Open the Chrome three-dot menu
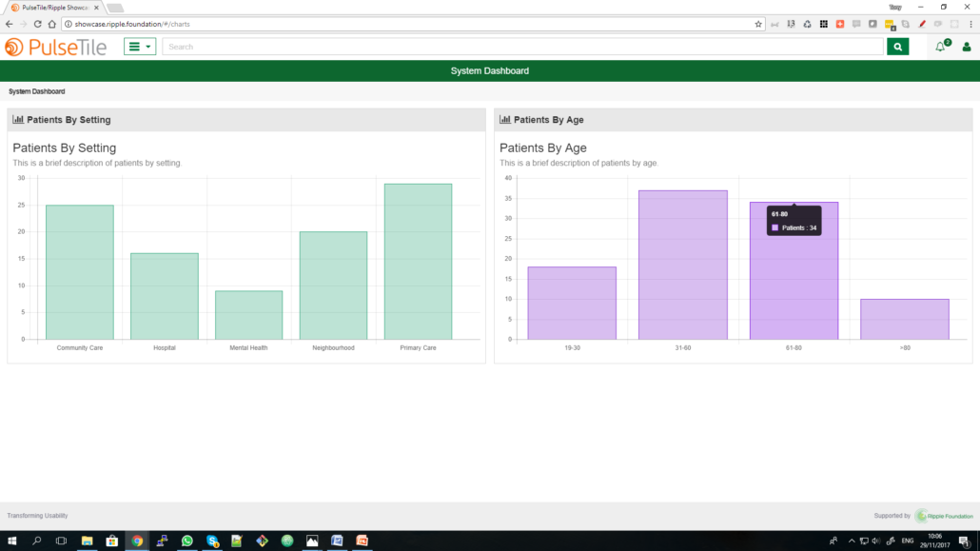This screenshot has height=551, width=980. click(x=970, y=24)
